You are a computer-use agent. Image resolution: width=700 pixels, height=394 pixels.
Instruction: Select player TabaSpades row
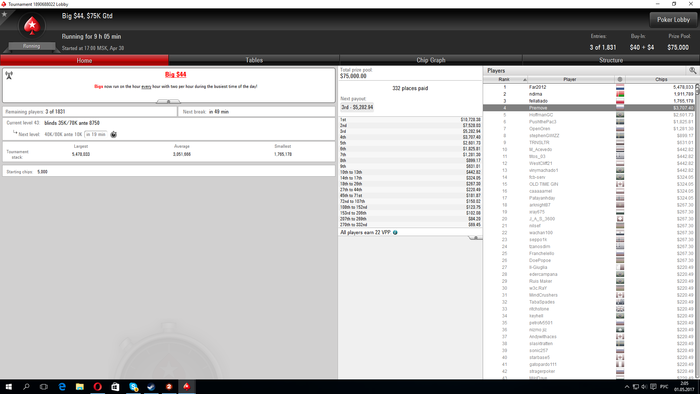(589, 302)
